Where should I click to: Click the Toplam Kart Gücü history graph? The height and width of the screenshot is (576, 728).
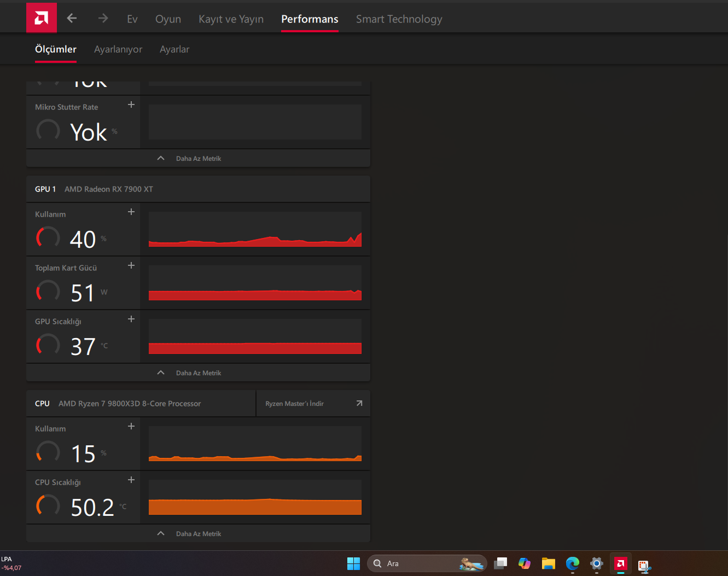(255, 283)
